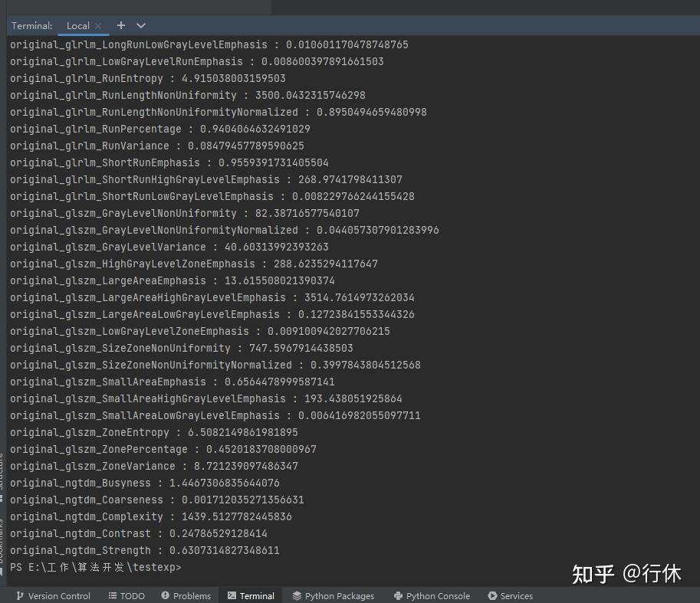Click the Terminal panel title label

tap(31, 26)
